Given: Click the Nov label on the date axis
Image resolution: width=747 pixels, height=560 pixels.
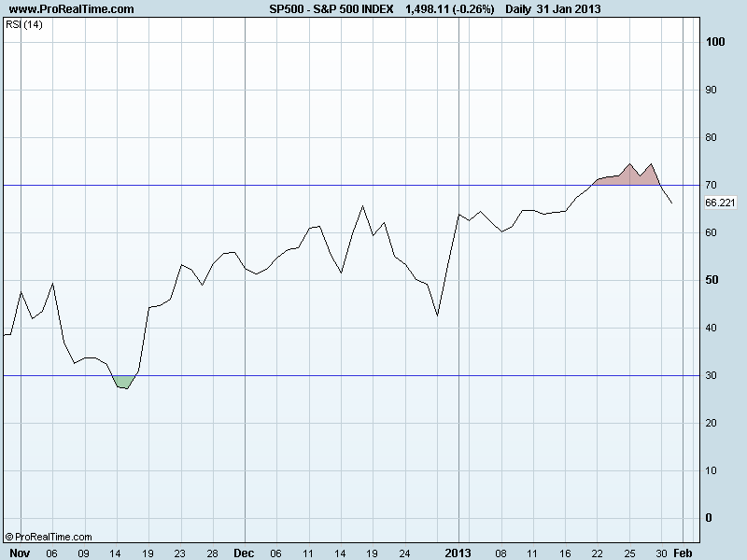Looking at the screenshot, I should pos(20,553).
